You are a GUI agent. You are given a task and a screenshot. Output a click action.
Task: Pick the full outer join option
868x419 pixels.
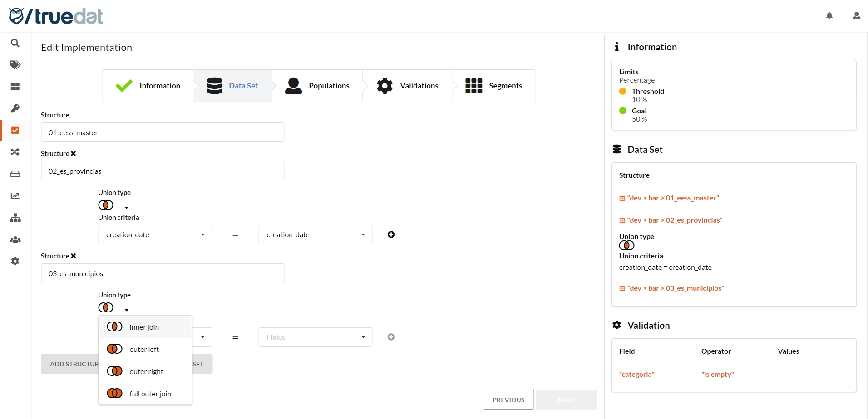click(x=150, y=394)
